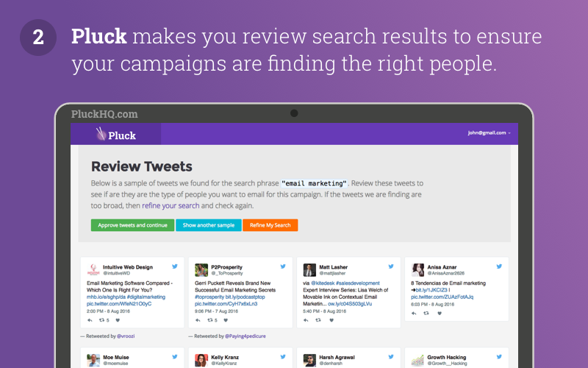Reply to the P2Prosperity tweet
Screen dimensions: 588x368
click(x=198, y=320)
